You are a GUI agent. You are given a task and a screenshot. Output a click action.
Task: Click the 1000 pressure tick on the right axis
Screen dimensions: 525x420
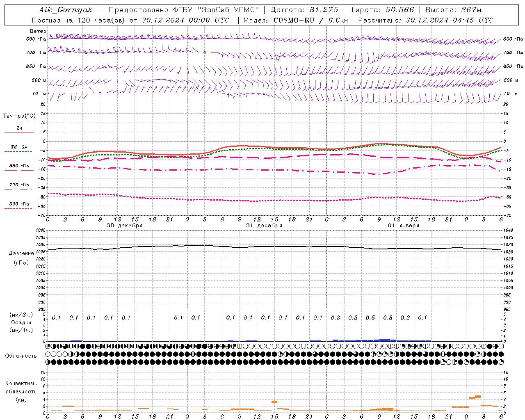click(508, 288)
